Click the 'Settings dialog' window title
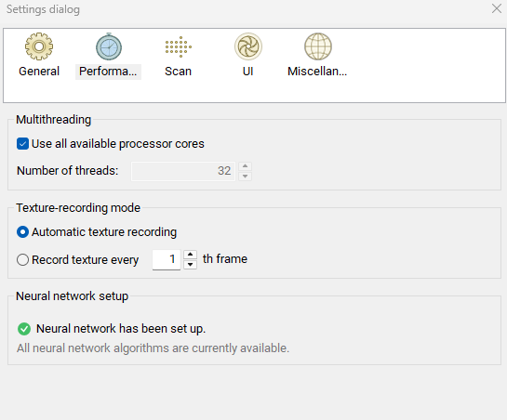507x420 pixels. click(43, 9)
